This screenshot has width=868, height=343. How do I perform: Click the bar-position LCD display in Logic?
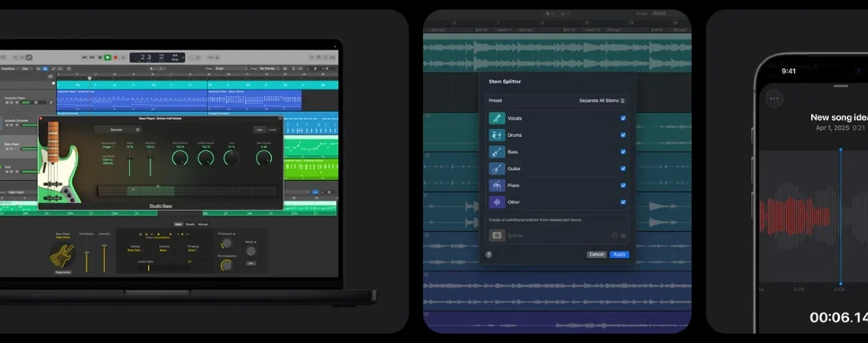click(145, 57)
